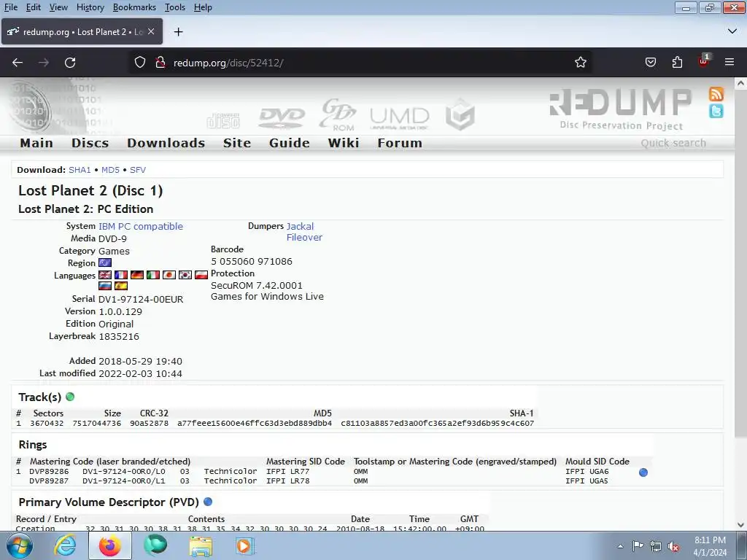The image size is (747, 560).
Task: Open the View menu
Action: coord(58,7)
